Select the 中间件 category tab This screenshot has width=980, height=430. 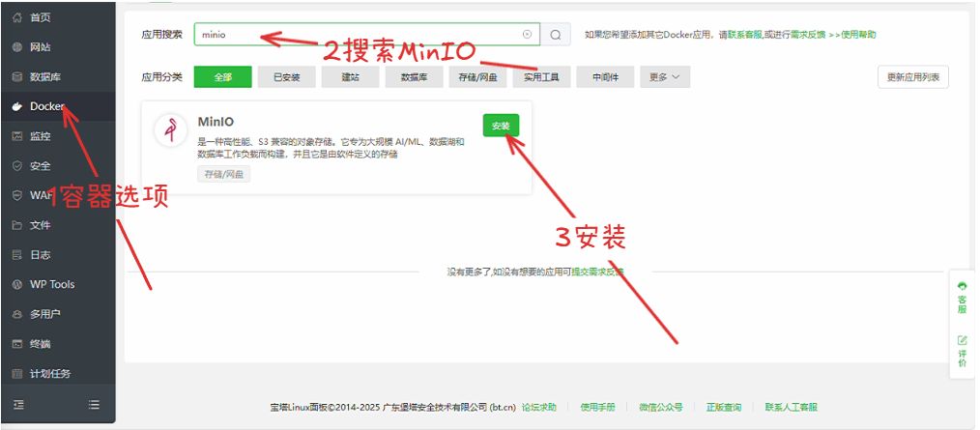(605, 77)
